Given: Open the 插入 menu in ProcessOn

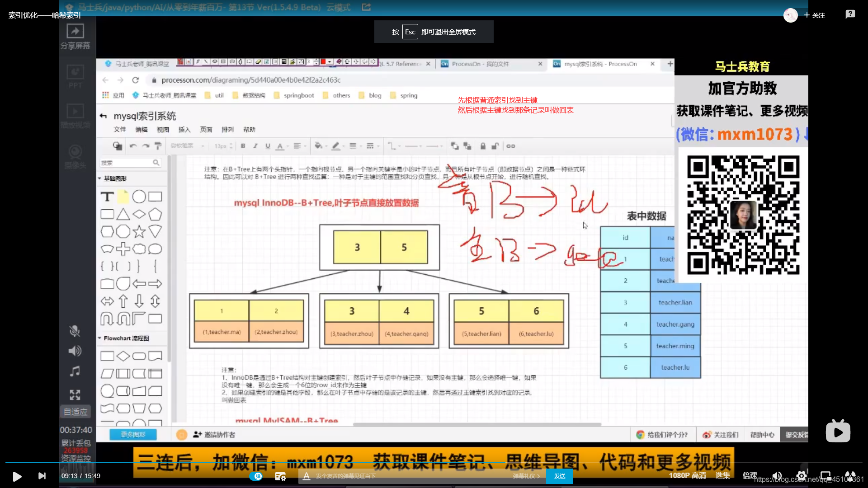Looking at the screenshot, I should [184, 130].
